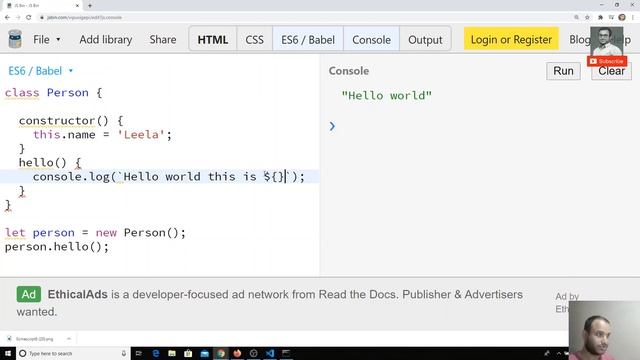Click the Login or Register button

click(511, 39)
